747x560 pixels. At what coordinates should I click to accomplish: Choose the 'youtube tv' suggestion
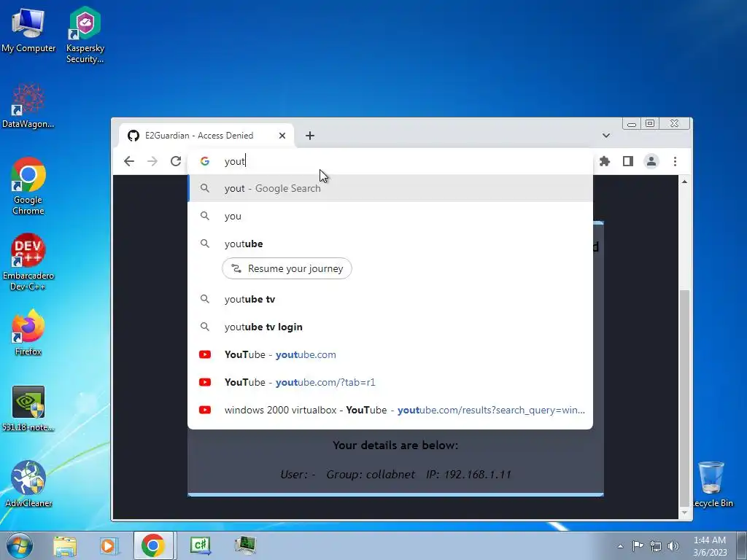coord(390,300)
